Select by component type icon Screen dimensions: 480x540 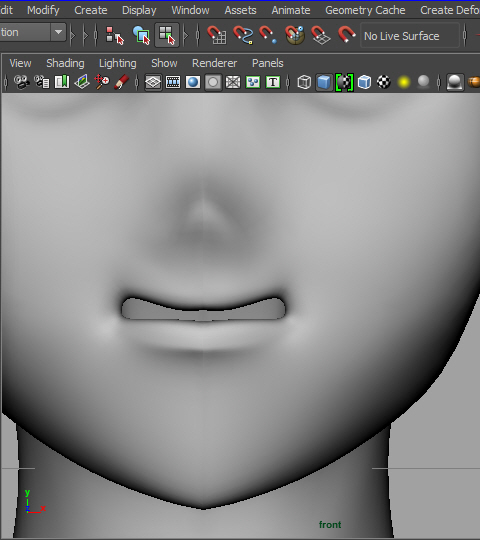tap(167, 35)
